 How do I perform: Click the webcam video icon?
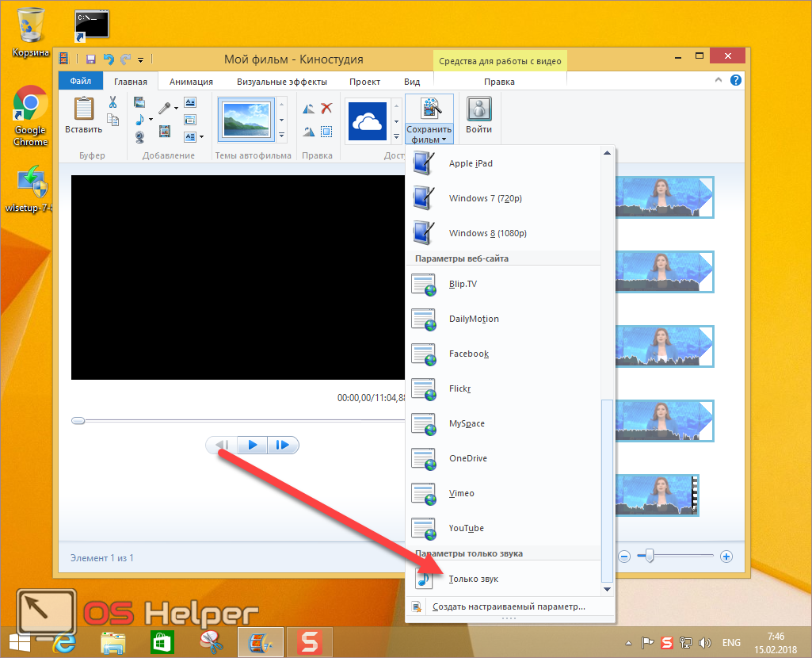tap(140, 136)
